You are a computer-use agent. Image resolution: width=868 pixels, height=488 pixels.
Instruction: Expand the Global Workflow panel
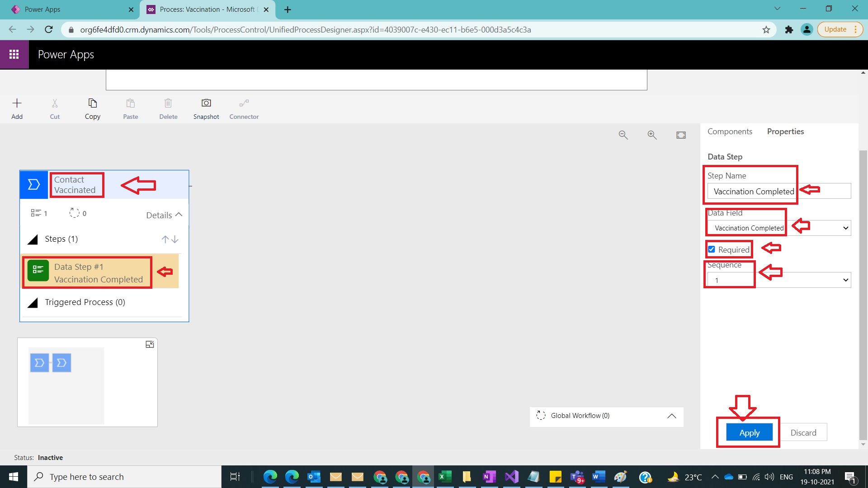(672, 416)
